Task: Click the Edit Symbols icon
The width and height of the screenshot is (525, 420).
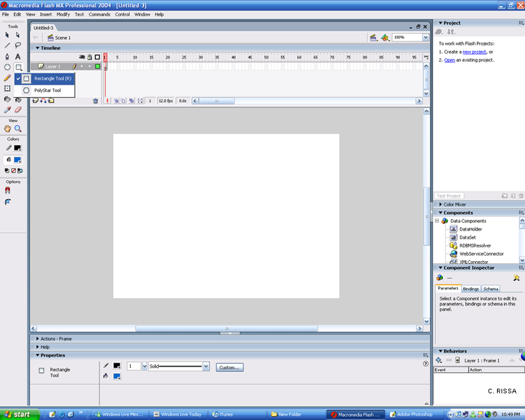Action: tap(385, 38)
